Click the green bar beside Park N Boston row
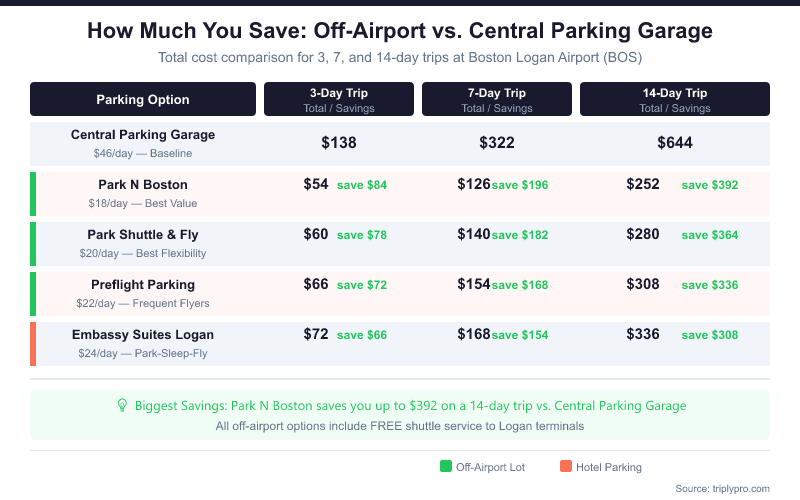The height and width of the screenshot is (500, 800). (x=33, y=193)
